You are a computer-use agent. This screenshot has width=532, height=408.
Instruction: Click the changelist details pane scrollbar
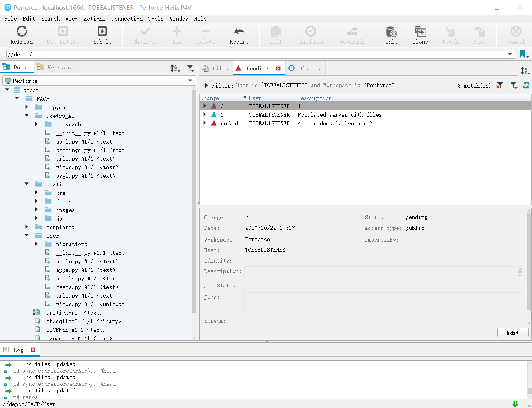coord(529,261)
